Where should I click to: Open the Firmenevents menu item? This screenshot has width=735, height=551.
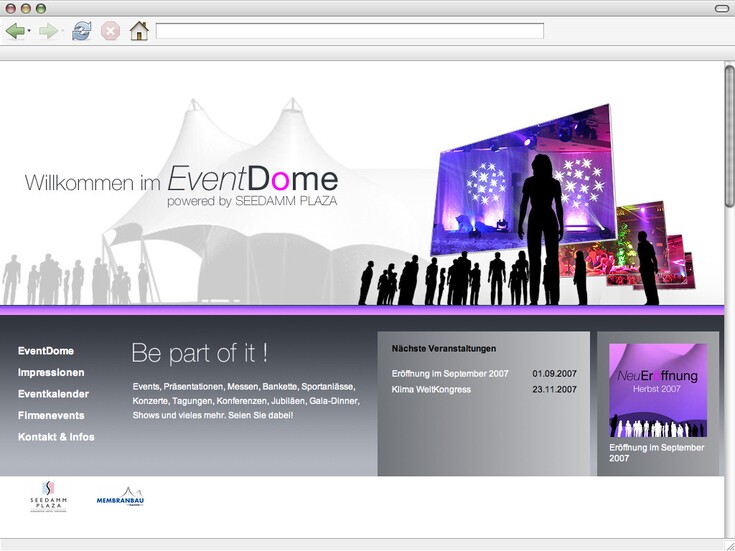click(x=51, y=415)
